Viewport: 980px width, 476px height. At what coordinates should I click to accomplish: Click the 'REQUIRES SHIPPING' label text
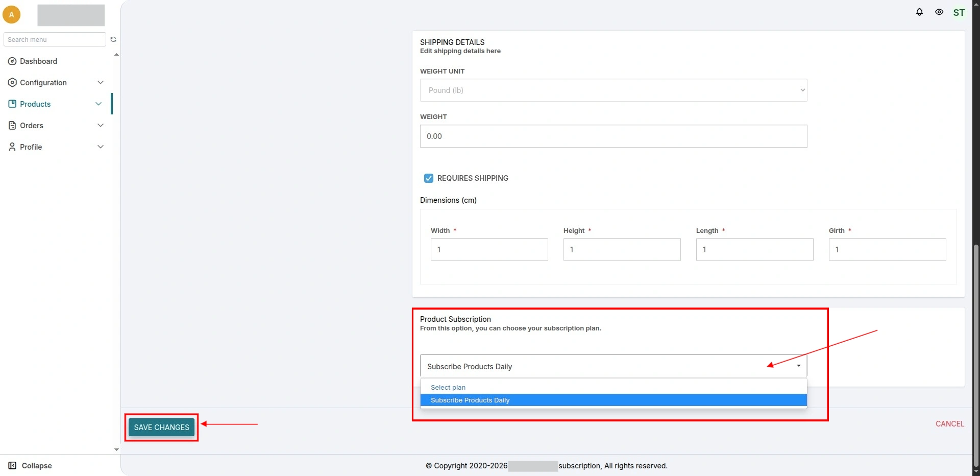[x=473, y=178]
